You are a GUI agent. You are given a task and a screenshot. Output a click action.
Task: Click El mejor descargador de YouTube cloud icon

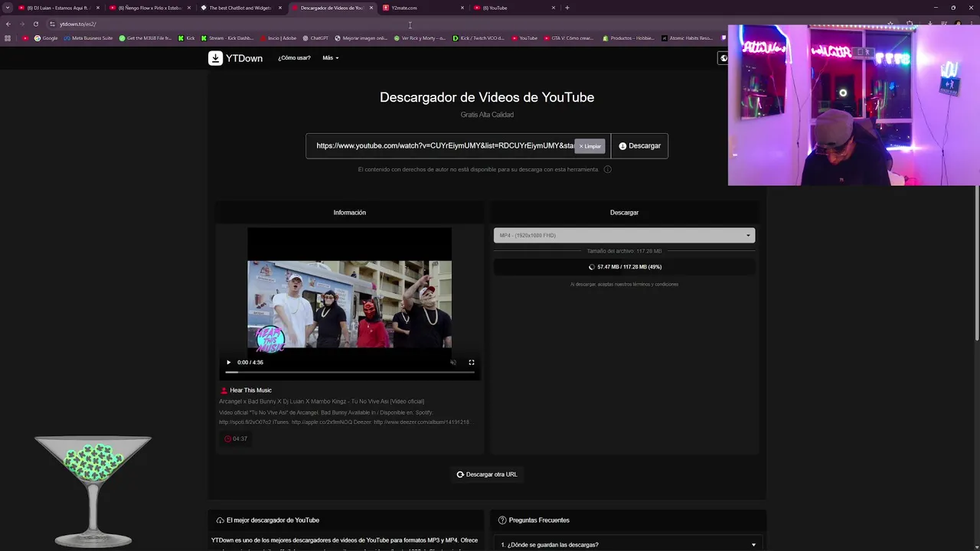220,520
